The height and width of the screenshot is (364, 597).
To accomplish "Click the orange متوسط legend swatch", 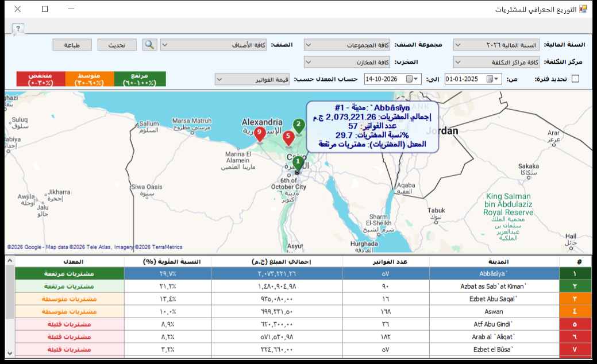I will click(x=90, y=79).
